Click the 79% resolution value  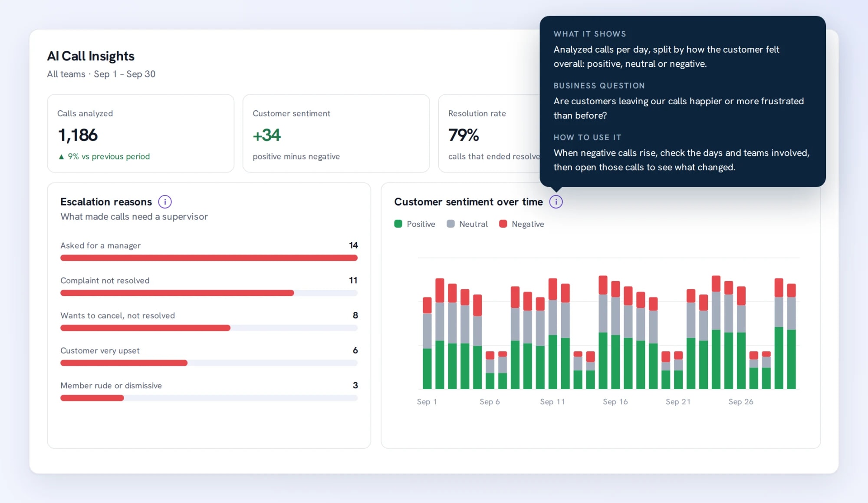pos(464,135)
